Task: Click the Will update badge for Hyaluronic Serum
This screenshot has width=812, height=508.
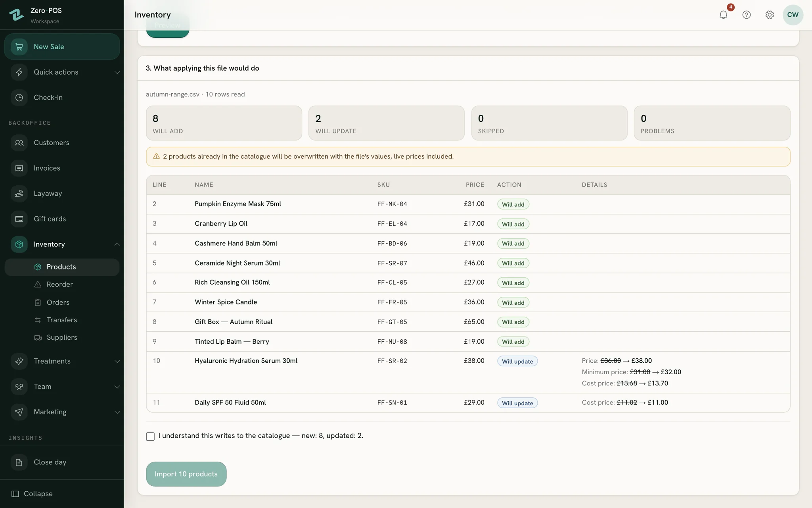Action: tap(517, 361)
